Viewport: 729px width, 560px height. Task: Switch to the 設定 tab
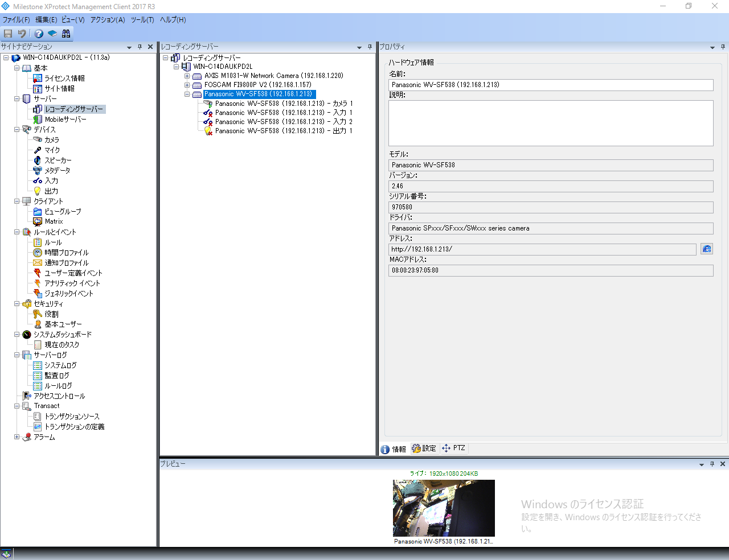(x=424, y=448)
